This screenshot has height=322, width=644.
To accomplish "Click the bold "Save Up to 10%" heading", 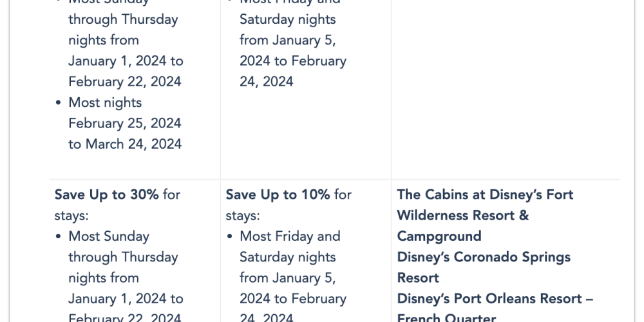I will click(278, 194).
